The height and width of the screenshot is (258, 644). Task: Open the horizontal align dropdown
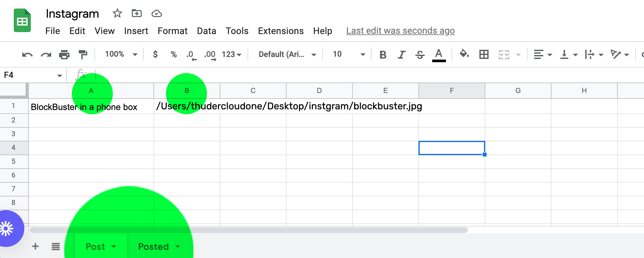point(543,54)
